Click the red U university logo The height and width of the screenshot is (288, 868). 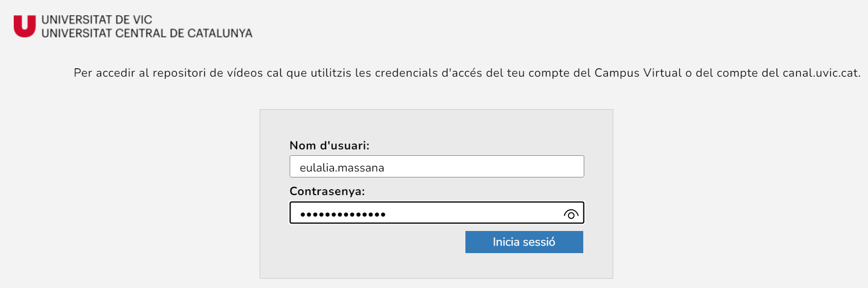25,26
